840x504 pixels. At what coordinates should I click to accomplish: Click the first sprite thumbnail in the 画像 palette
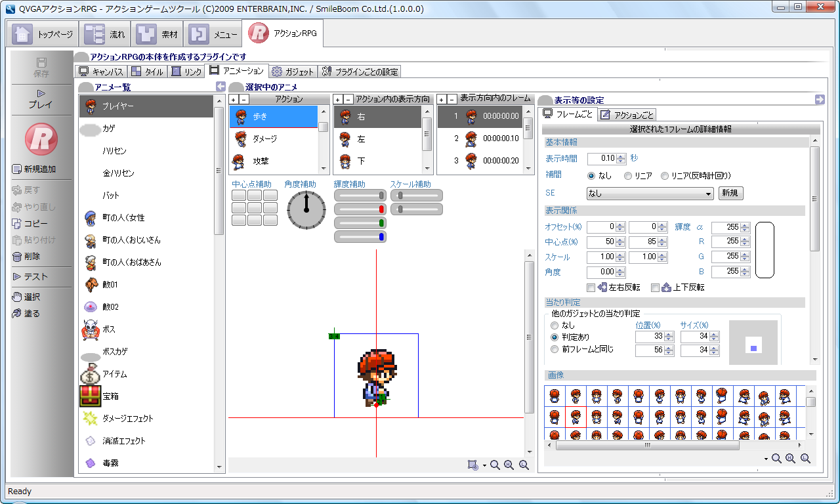coord(555,395)
